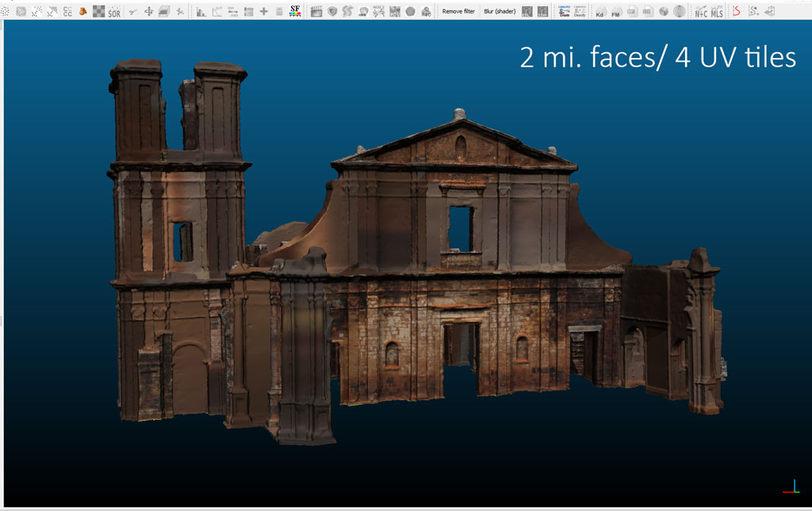This screenshot has width=812, height=511.
Task: Click the plus sign add icon
Action: pos(263,12)
